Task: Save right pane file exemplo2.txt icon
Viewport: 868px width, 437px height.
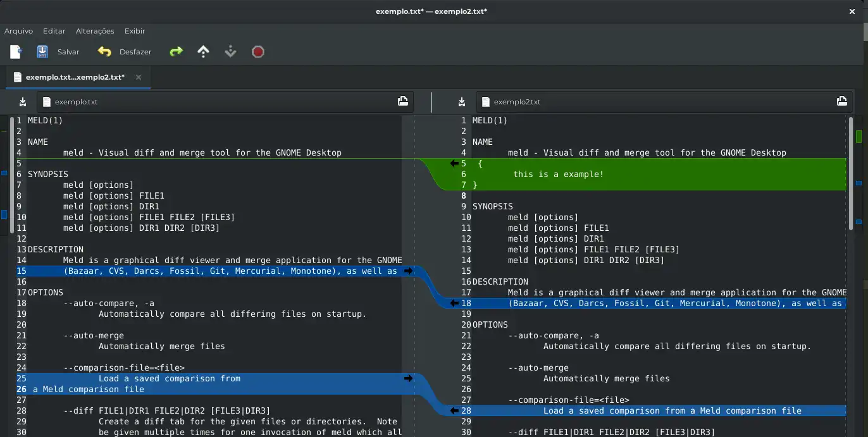Action: pyautogui.click(x=462, y=102)
